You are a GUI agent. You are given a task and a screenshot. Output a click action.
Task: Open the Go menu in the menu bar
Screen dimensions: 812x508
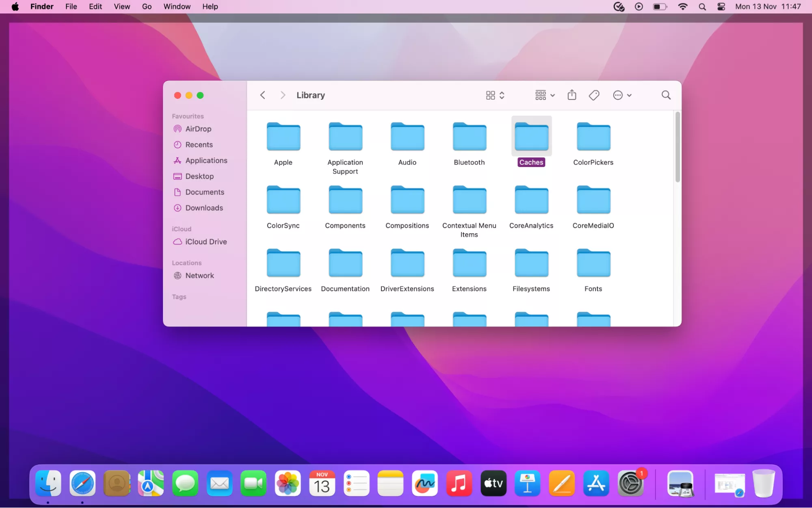point(147,7)
